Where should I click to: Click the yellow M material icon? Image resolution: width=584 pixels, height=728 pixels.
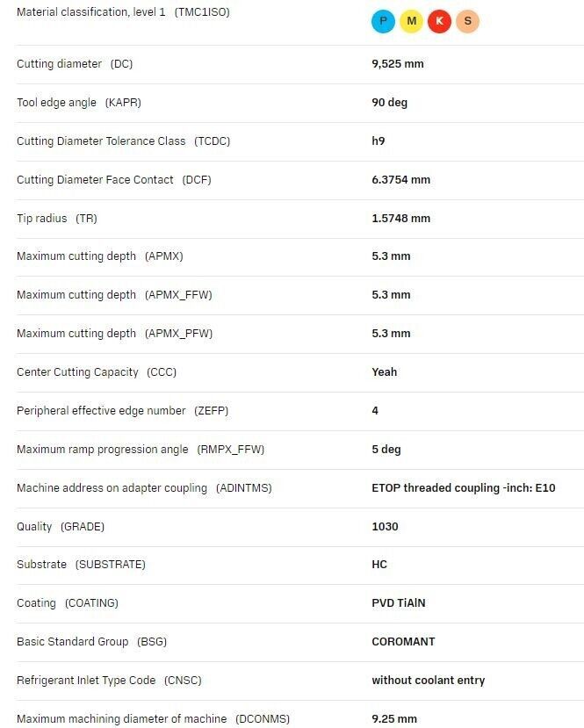[x=411, y=21]
